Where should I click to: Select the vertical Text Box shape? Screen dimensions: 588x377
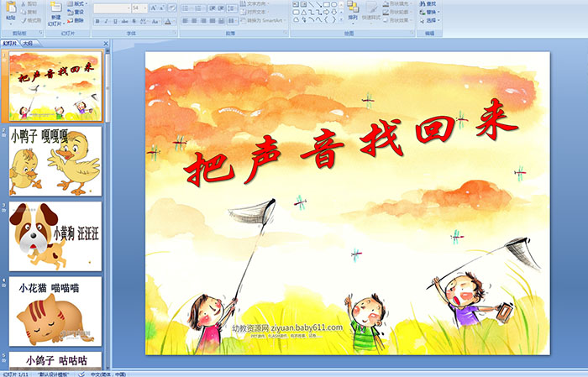click(x=303, y=4)
